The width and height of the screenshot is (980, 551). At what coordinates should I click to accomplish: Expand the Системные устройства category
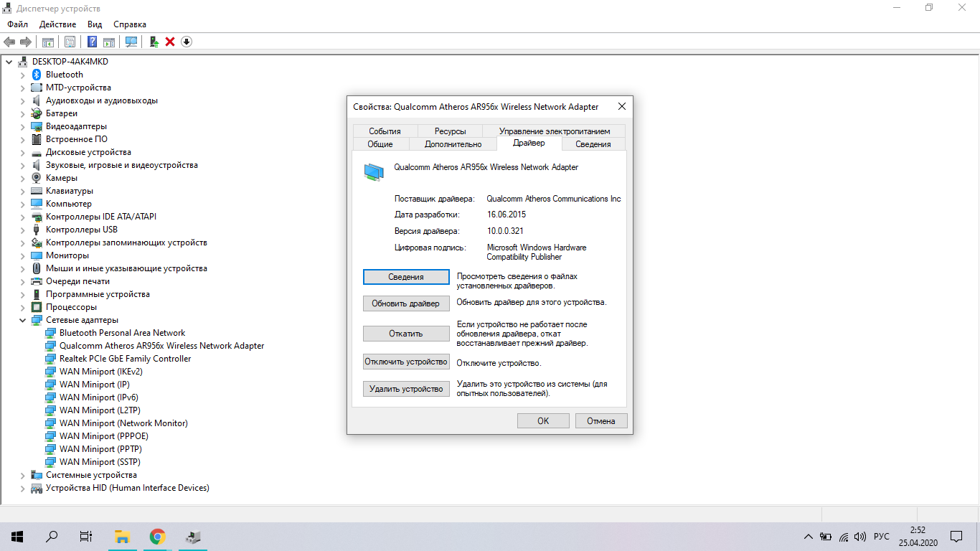click(x=22, y=475)
